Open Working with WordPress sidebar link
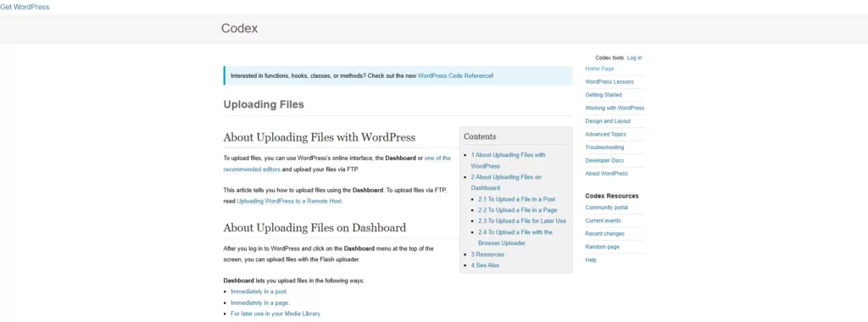Screen dimensions: 868x322 [x=615, y=108]
